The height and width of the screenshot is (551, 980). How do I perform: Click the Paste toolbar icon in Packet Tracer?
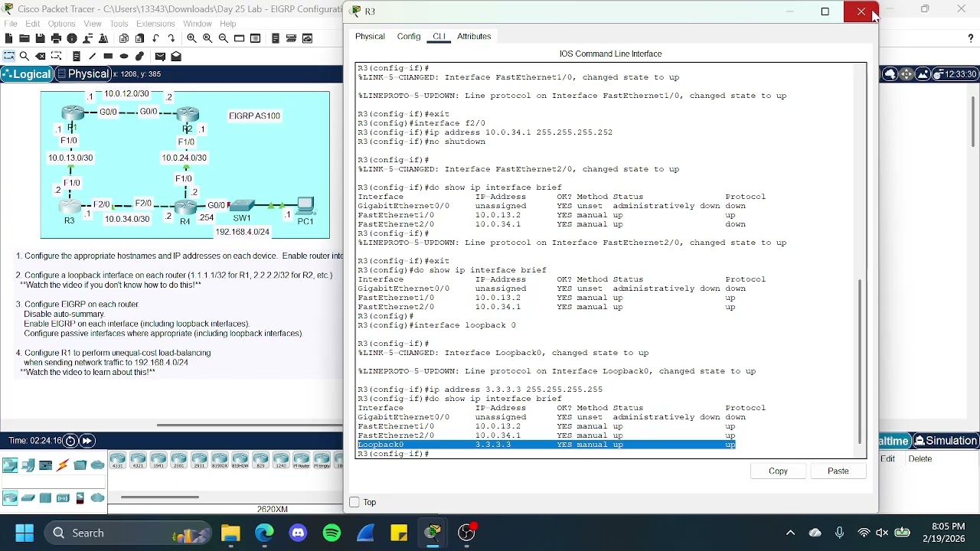pyautogui.click(x=139, y=38)
